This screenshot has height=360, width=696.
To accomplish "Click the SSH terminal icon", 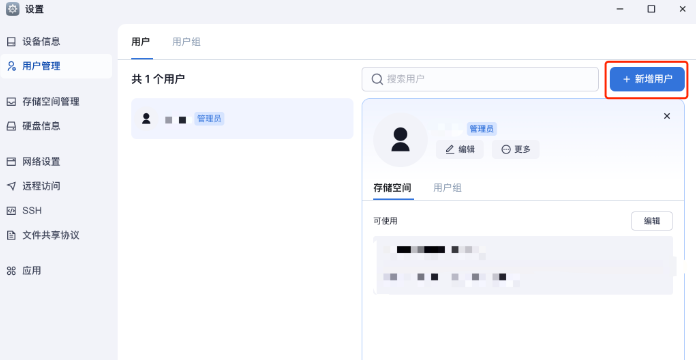I will pyautogui.click(x=11, y=210).
